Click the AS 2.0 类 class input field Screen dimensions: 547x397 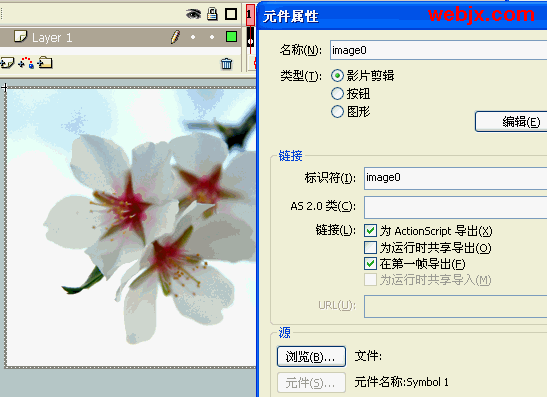[x=456, y=207]
